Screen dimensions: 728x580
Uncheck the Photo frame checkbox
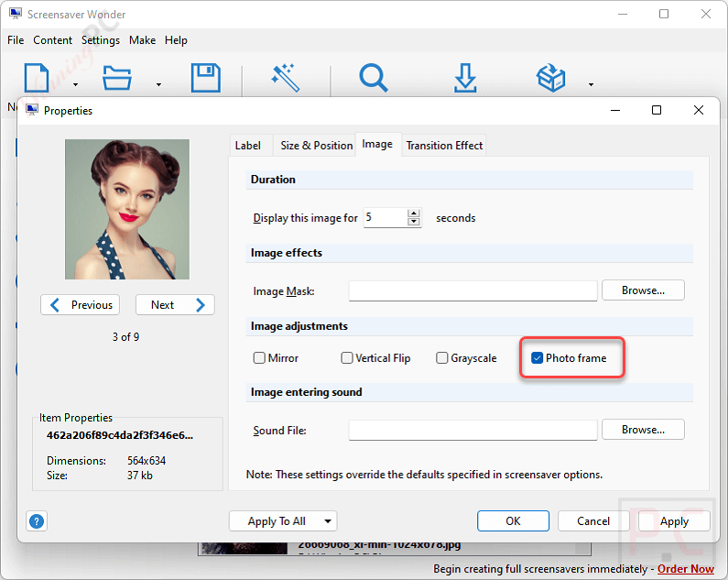pyautogui.click(x=538, y=358)
